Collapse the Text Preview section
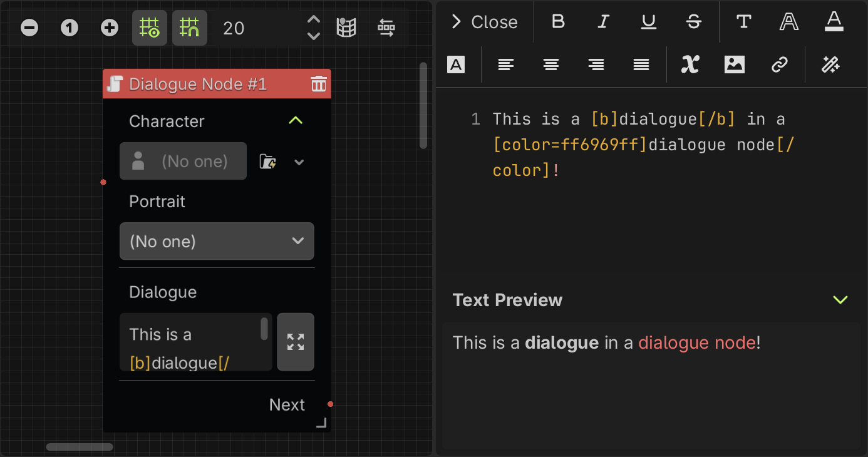Viewport: 868px width, 457px height. pyautogui.click(x=840, y=300)
